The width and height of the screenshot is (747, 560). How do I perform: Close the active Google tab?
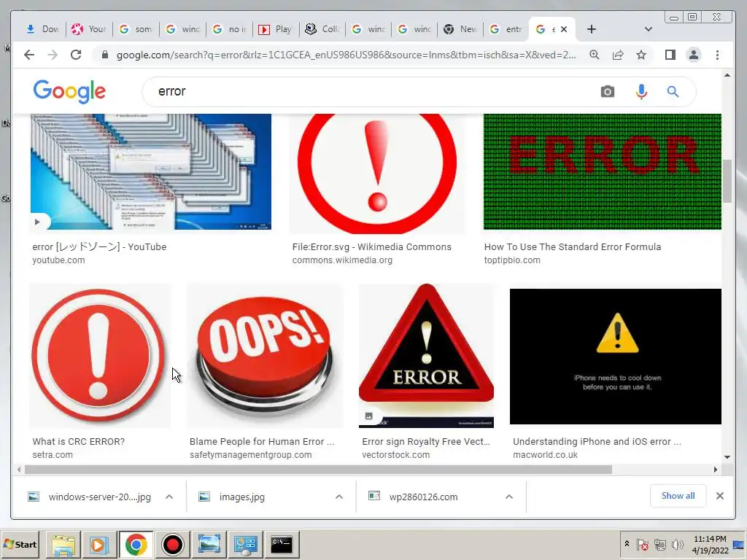point(564,29)
